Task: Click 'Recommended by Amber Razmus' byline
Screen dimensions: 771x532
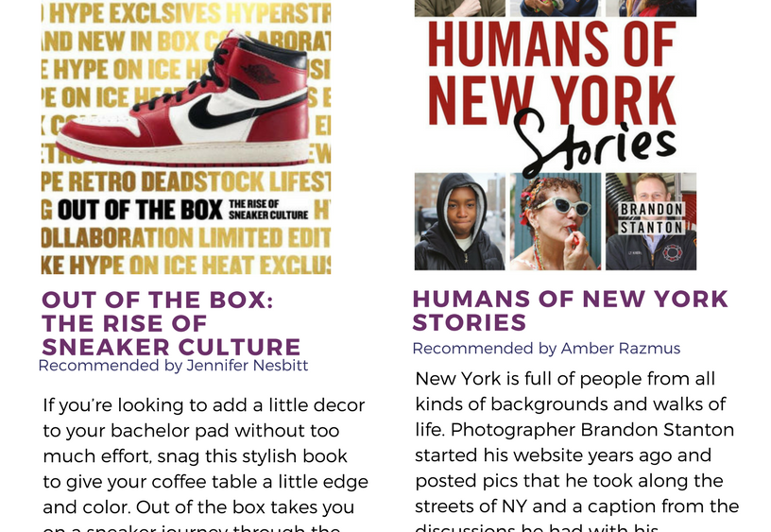Action: coord(546,349)
